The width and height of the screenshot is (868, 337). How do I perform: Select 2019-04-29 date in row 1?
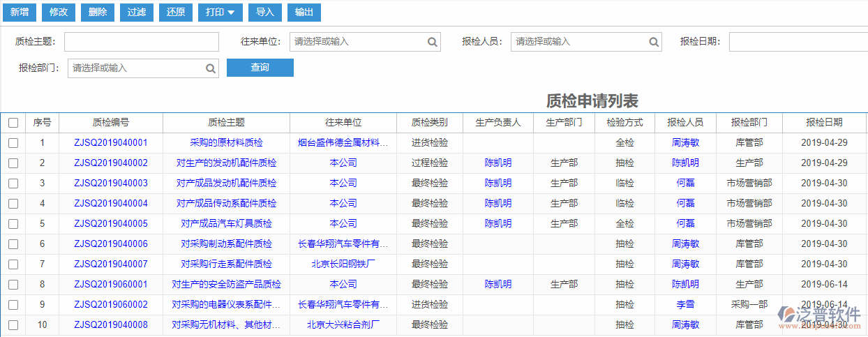824,143
